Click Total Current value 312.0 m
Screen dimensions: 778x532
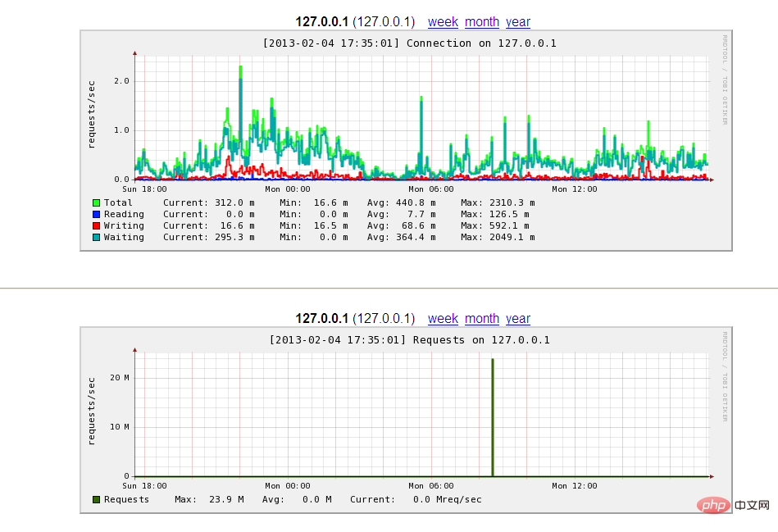coord(234,203)
